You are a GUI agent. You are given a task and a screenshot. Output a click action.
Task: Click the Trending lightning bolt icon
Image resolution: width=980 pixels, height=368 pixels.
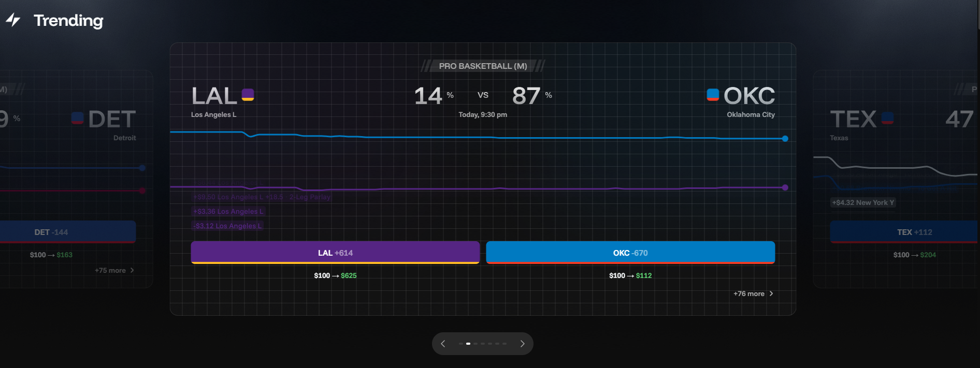(13, 20)
